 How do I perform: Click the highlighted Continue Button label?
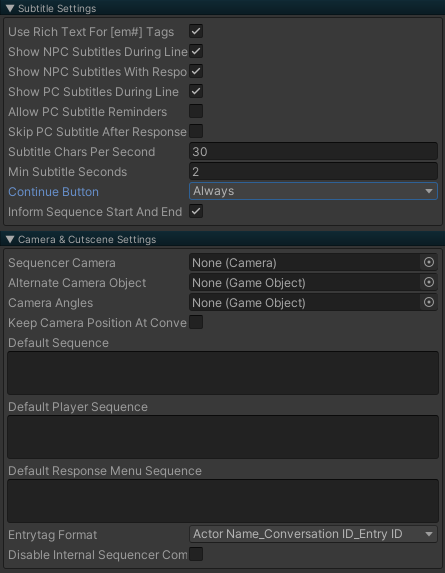click(53, 192)
